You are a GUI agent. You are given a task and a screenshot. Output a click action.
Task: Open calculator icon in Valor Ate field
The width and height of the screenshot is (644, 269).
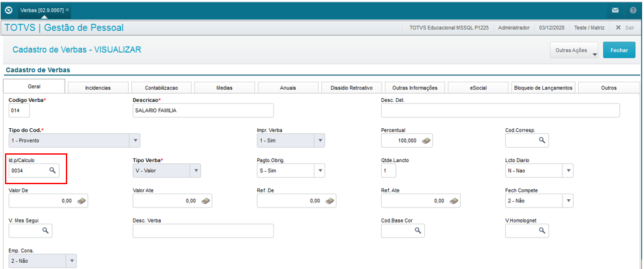pyautogui.click(x=206, y=200)
